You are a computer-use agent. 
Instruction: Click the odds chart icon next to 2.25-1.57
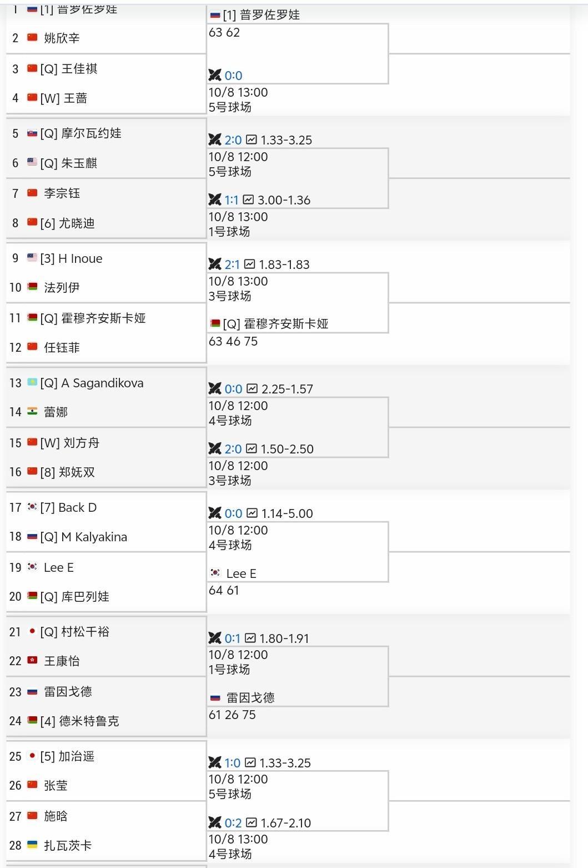point(252,388)
